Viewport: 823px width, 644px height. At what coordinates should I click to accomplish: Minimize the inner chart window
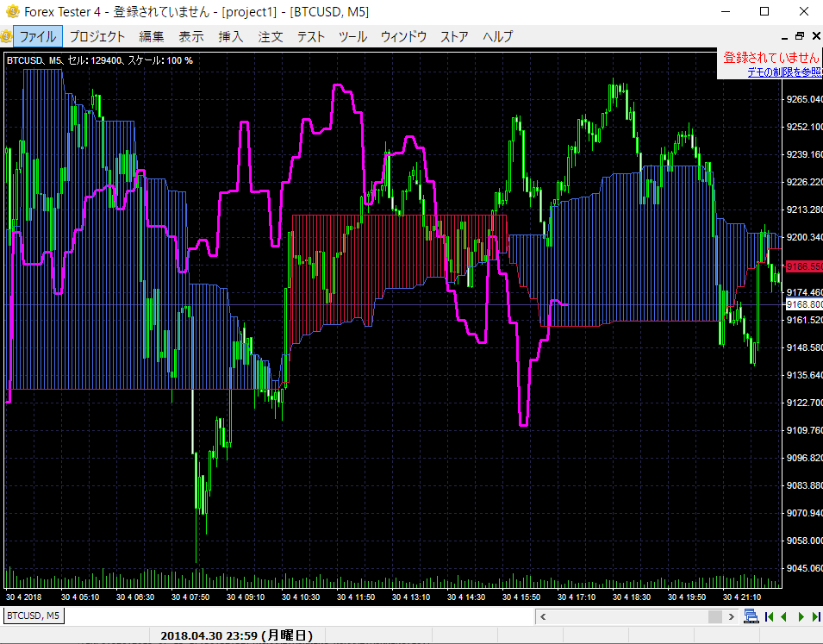(785, 37)
